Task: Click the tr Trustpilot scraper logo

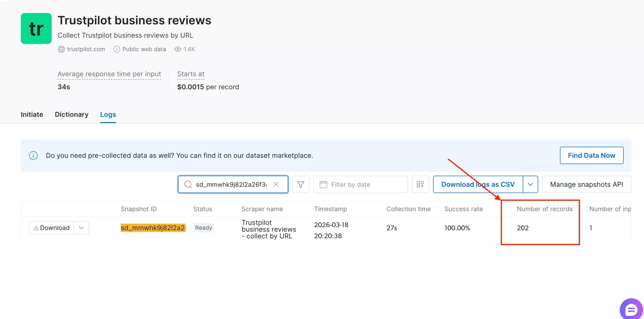Action: coord(36,28)
